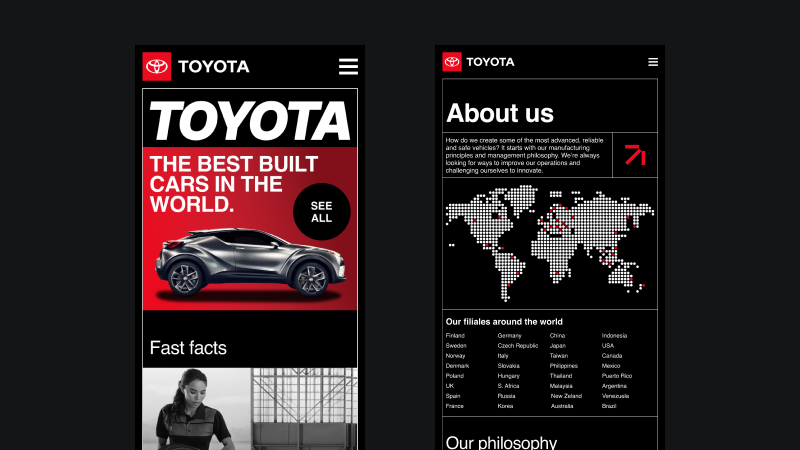The height and width of the screenshot is (450, 800).
Task: Select UK in the country list
Action: (x=449, y=386)
